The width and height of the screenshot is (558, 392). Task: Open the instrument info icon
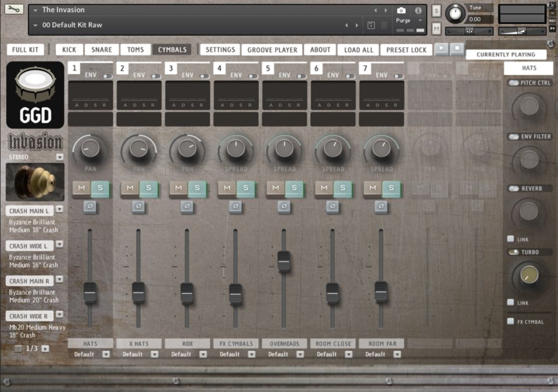[x=418, y=10]
